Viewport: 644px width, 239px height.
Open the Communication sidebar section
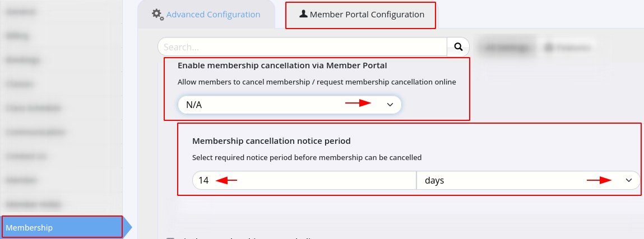pyautogui.click(x=36, y=133)
